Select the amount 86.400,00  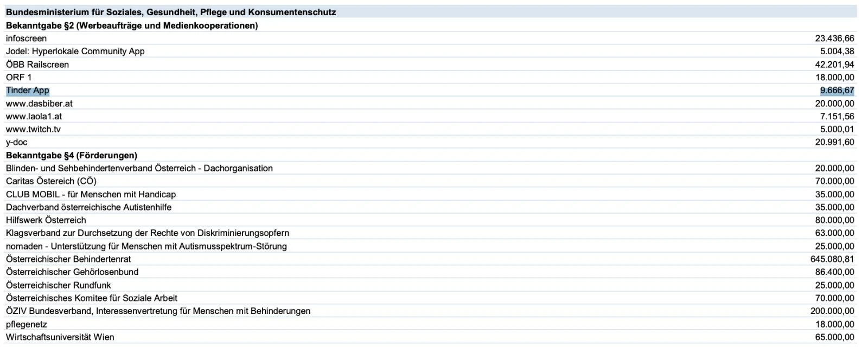tap(834, 272)
